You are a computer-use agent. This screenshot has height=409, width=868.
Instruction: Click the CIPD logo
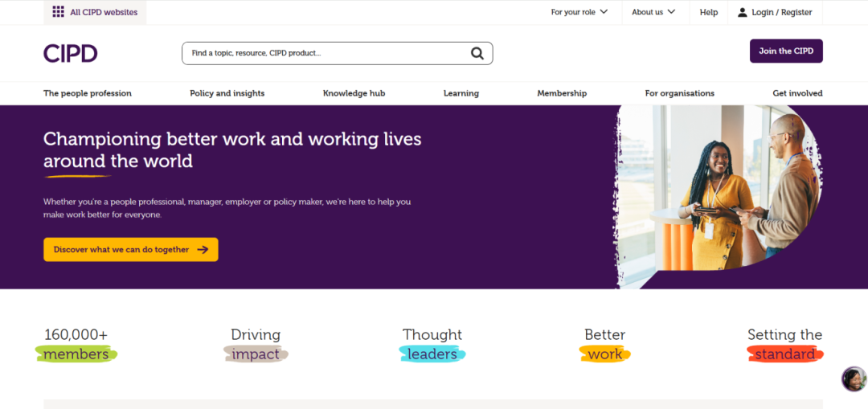71,54
